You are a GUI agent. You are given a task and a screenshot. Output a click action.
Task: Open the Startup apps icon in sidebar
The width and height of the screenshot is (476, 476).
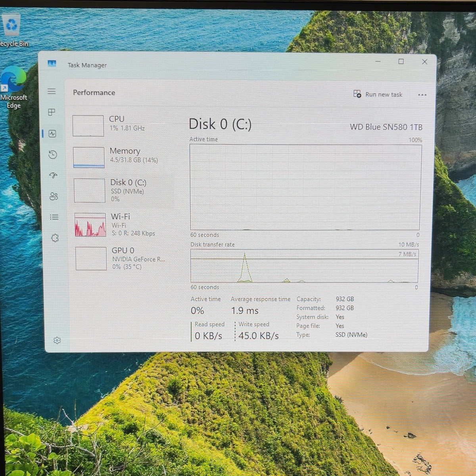tap(53, 175)
